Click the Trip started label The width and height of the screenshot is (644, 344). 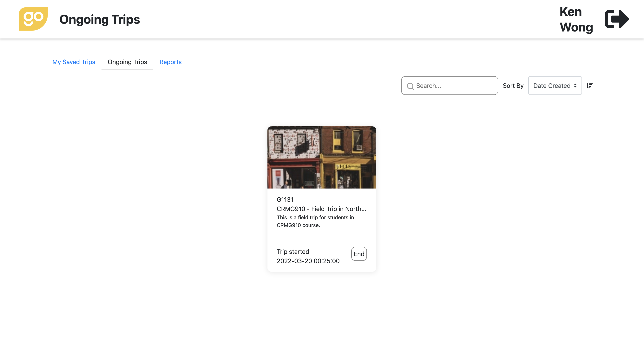coord(293,252)
